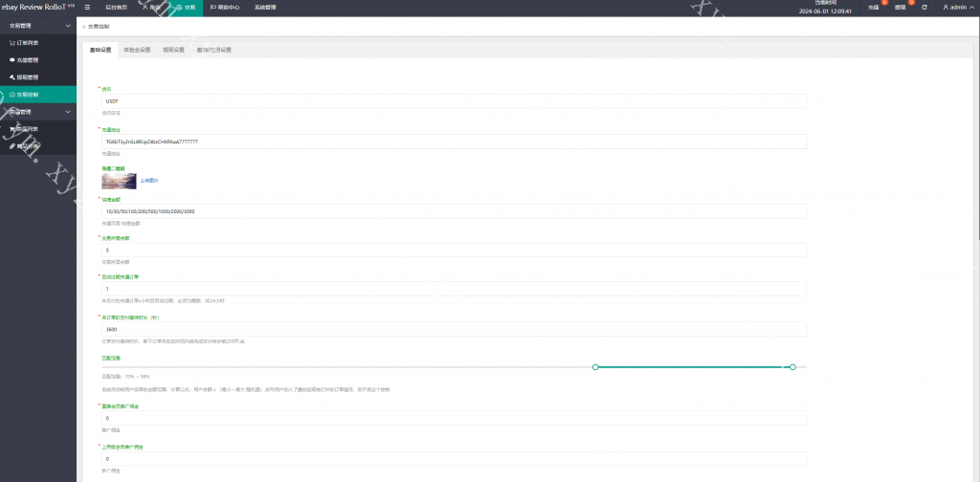The width and height of the screenshot is (980, 482).
Task: Click the auto-expire order field with value 1
Action: tap(454, 289)
